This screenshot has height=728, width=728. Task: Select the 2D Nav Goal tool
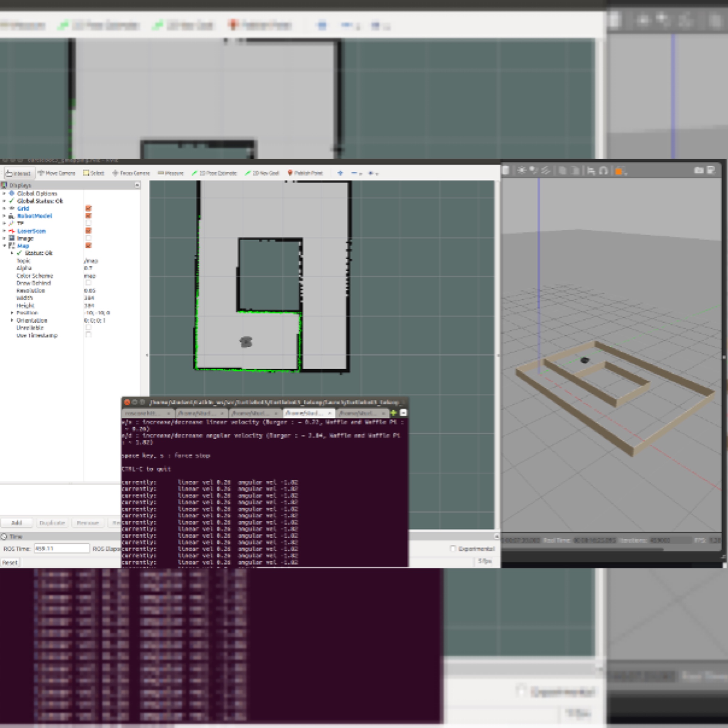click(x=262, y=173)
